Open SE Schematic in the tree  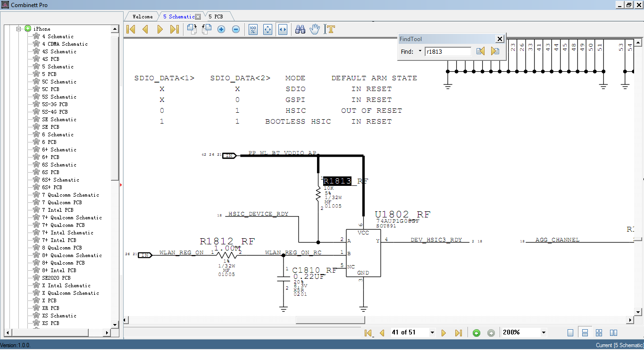tap(59, 119)
